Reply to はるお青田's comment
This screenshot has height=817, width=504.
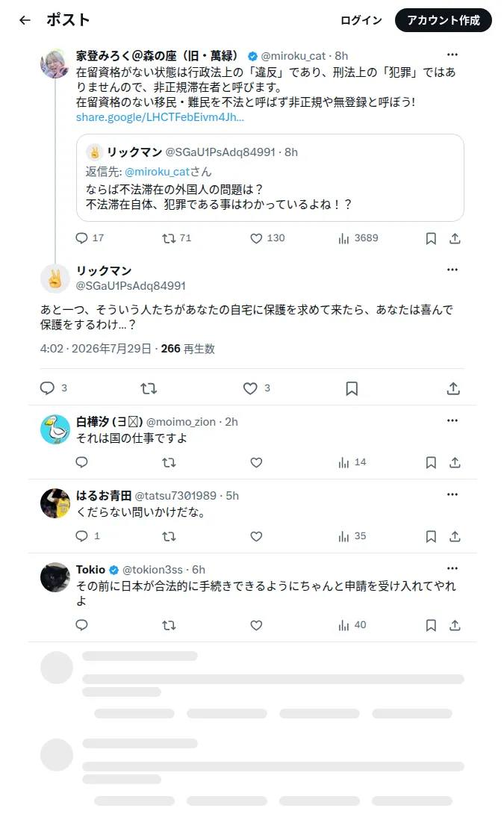tap(82, 536)
